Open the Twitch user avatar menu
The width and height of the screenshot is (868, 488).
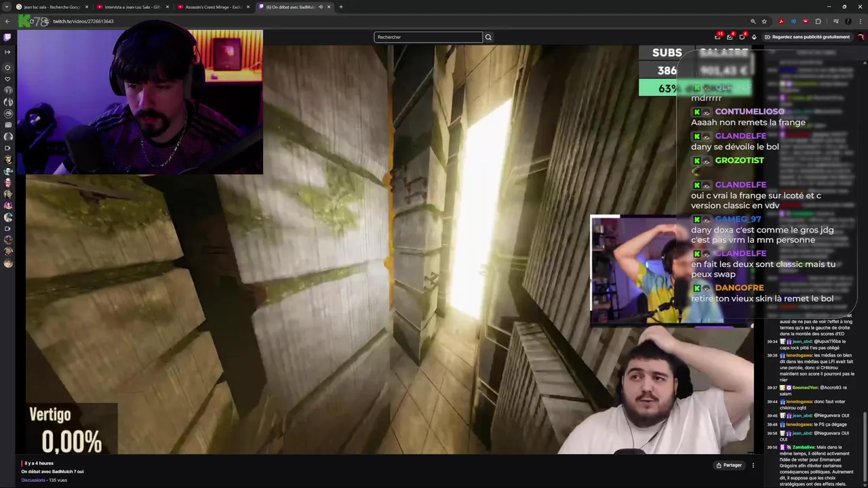point(861,37)
